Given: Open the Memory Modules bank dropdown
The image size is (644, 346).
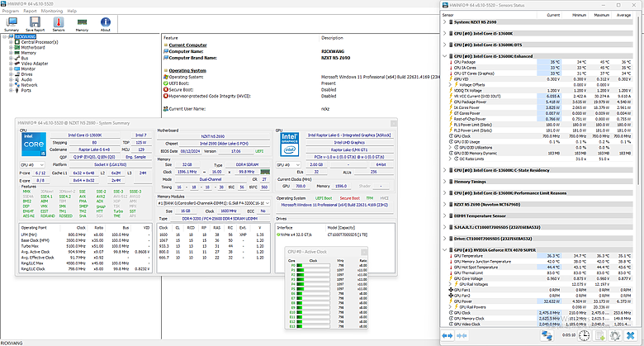Looking at the screenshot, I should click(x=214, y=203).
